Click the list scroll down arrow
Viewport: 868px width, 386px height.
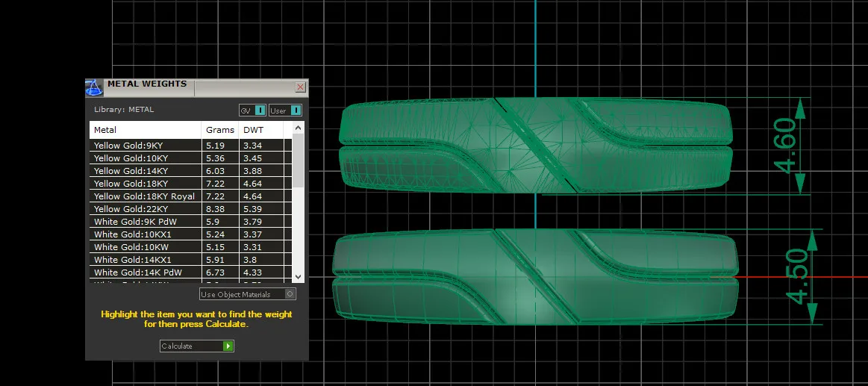[299, 276]
